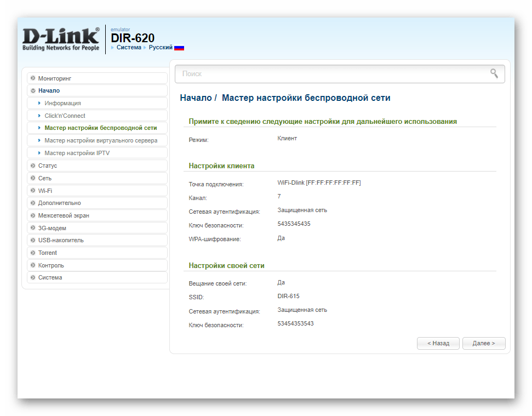Expand the Torrent menu item
532x416 pixels.
(47, 253)
